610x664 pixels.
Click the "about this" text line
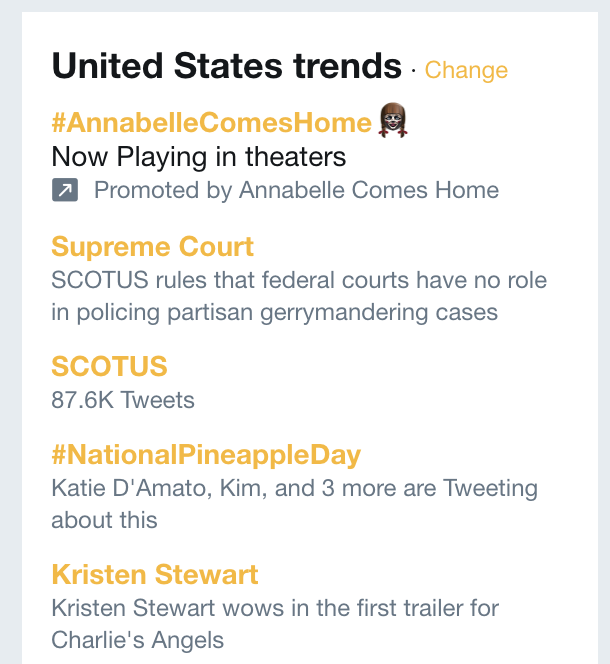click(104, 520)
